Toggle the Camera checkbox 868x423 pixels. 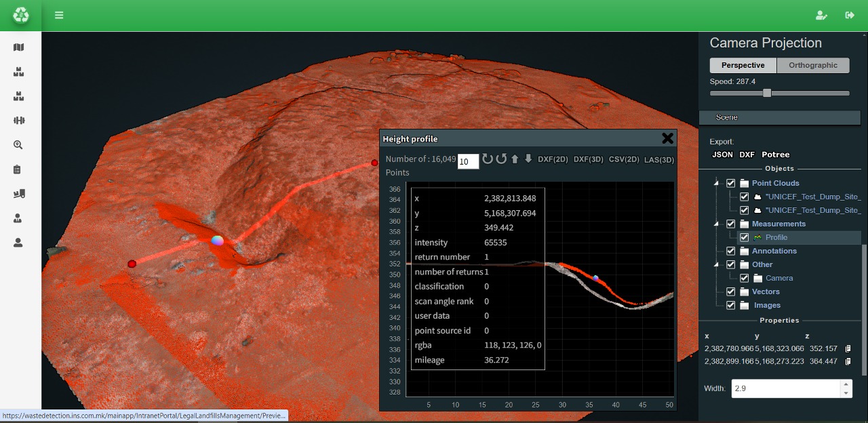pos(745,278)
